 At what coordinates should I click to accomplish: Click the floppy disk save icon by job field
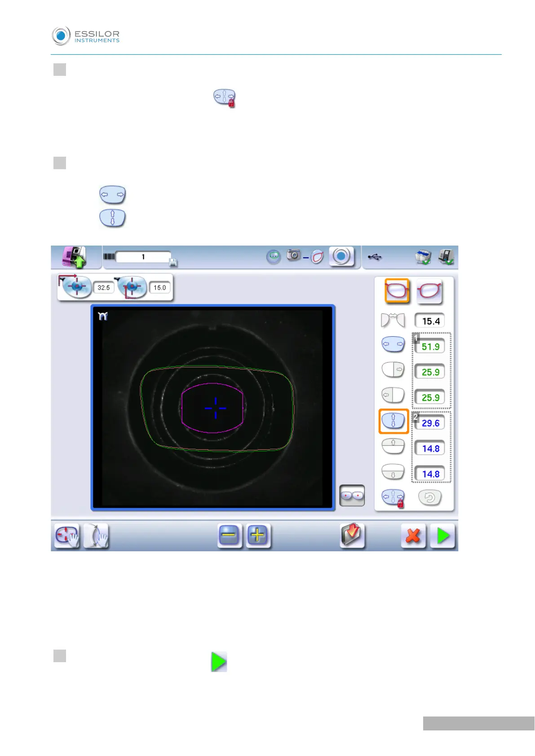(173, 262)
